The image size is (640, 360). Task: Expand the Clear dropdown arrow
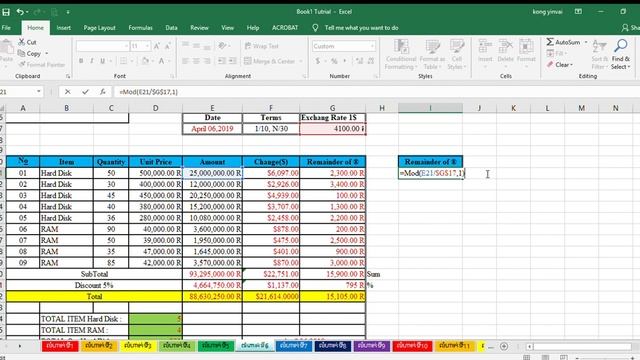pos(571,64)
